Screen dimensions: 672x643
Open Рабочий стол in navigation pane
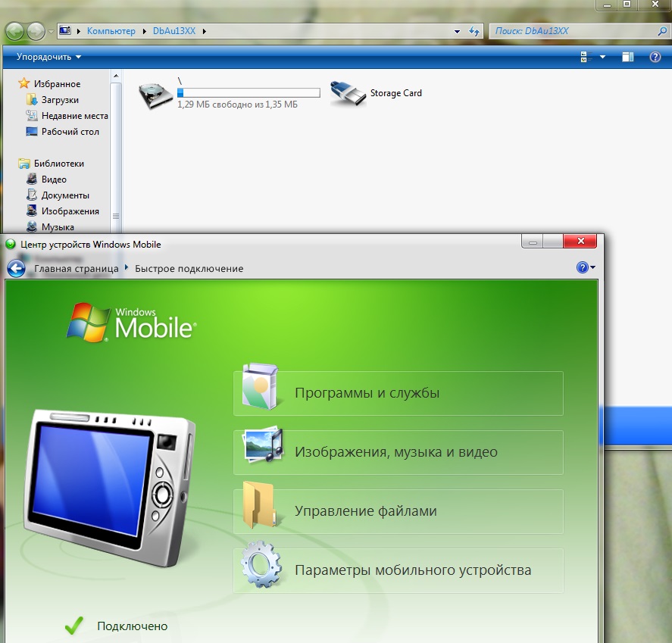click(70, 132)
